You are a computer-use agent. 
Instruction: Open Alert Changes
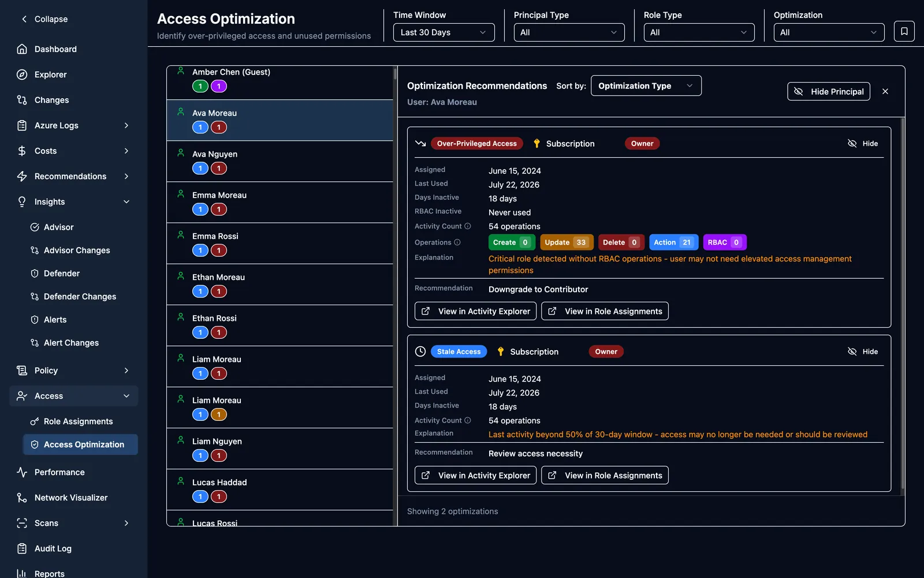coord(80,343)
